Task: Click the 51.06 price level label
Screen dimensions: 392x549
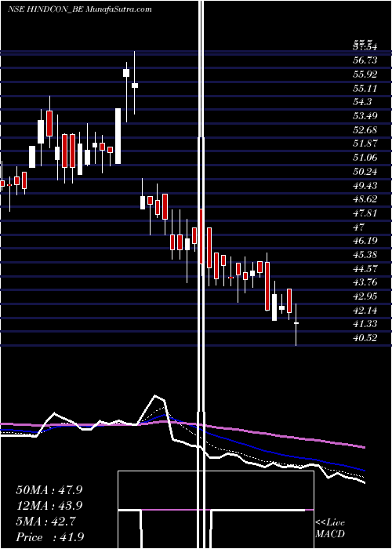Action: click(x=365, y=158)
